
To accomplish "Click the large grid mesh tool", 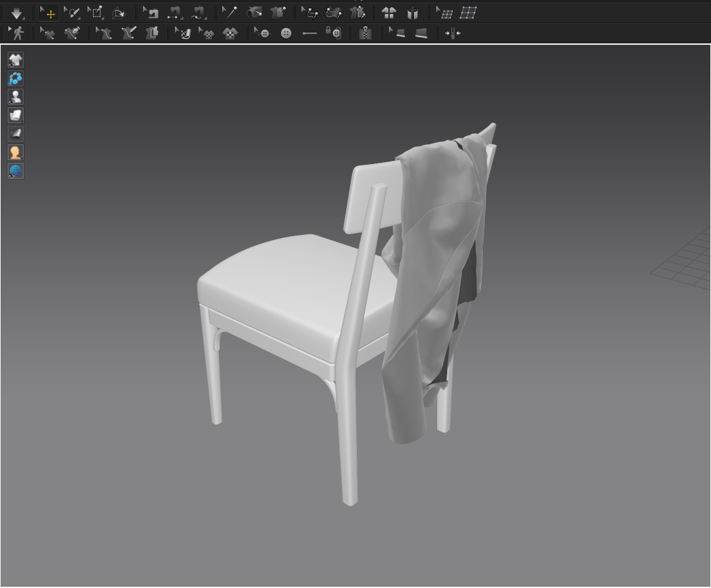I will (468, 13).
